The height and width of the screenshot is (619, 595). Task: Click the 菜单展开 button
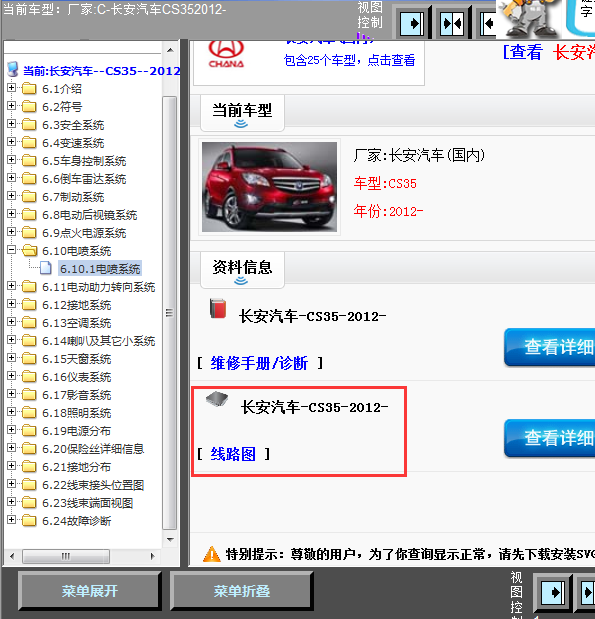(90, 591)
